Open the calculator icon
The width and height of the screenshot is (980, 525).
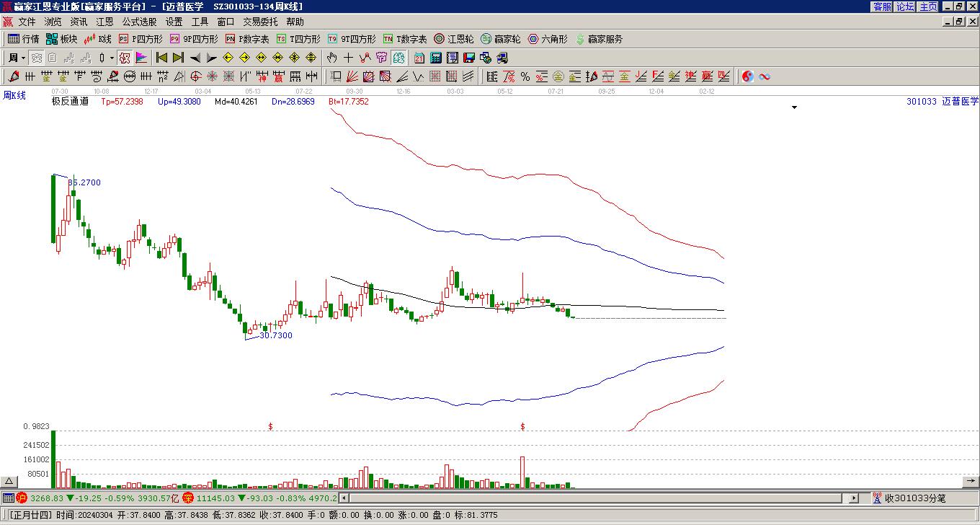pos(436,58)
